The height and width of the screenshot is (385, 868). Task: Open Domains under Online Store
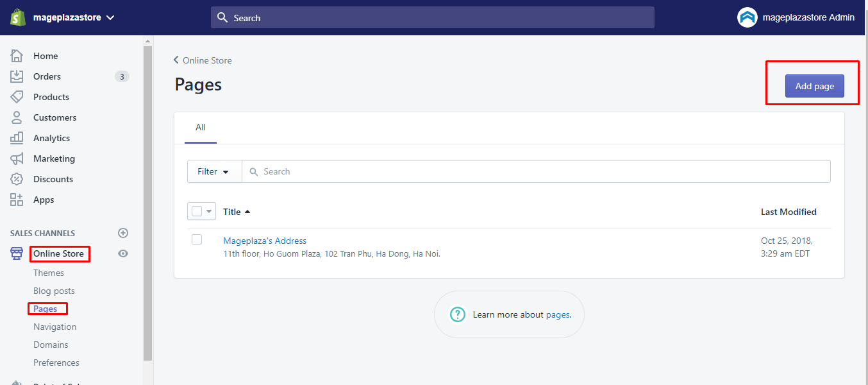(x=51, y=345)
